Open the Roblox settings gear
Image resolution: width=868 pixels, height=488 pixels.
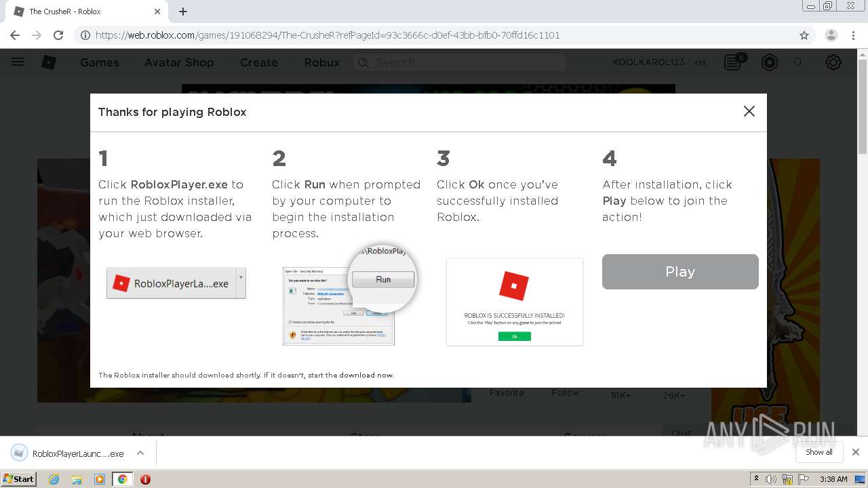tap(833, 62)
